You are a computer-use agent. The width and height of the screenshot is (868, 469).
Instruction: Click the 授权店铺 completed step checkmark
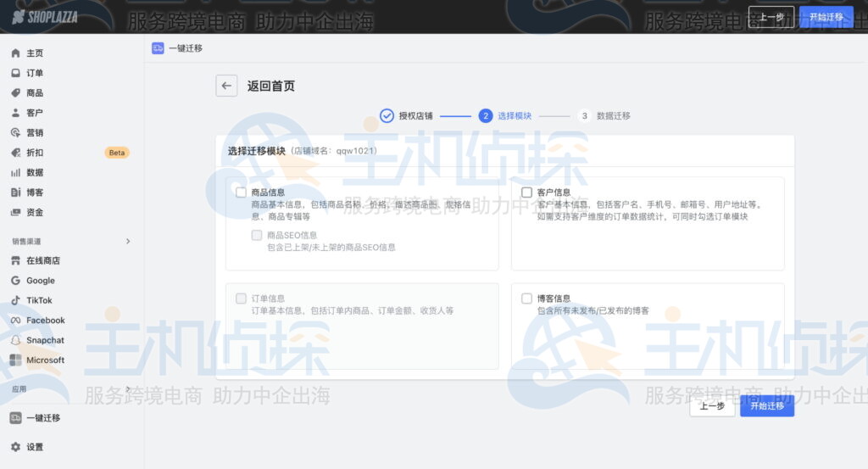[x=387, y=115]
